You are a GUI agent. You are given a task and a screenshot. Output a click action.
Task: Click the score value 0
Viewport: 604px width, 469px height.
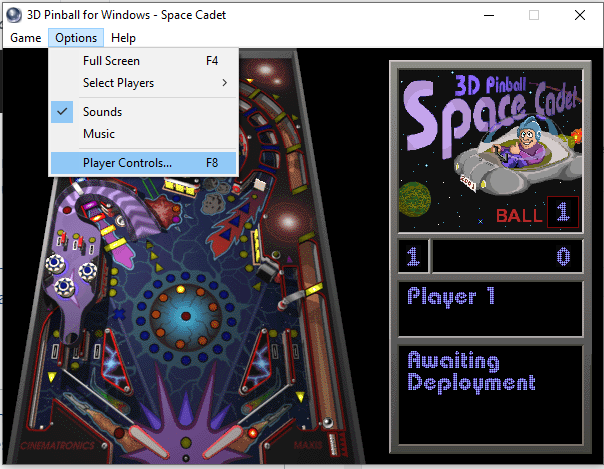[x=563, y=256]
